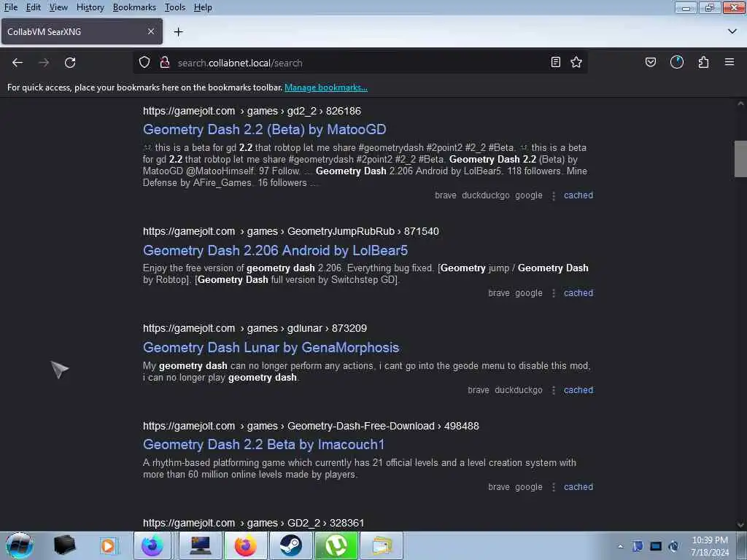Bookmark this page with the star icon
This screenshot has height=560, width=747.
pos(576,63)
